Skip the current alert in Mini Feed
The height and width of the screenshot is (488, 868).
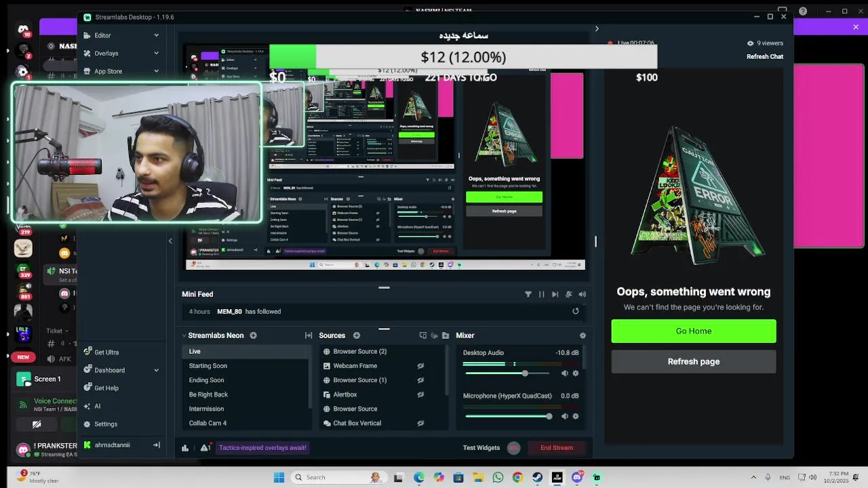point(555,294)
